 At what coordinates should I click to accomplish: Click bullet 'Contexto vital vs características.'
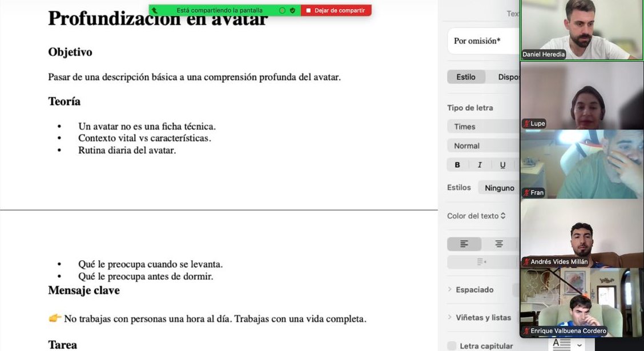144,138
